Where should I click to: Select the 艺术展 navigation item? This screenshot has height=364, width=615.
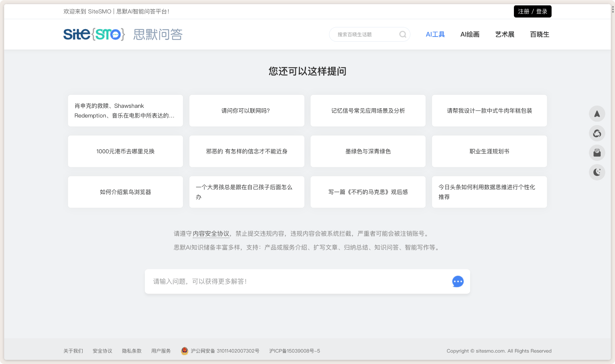tap(505, 34)
